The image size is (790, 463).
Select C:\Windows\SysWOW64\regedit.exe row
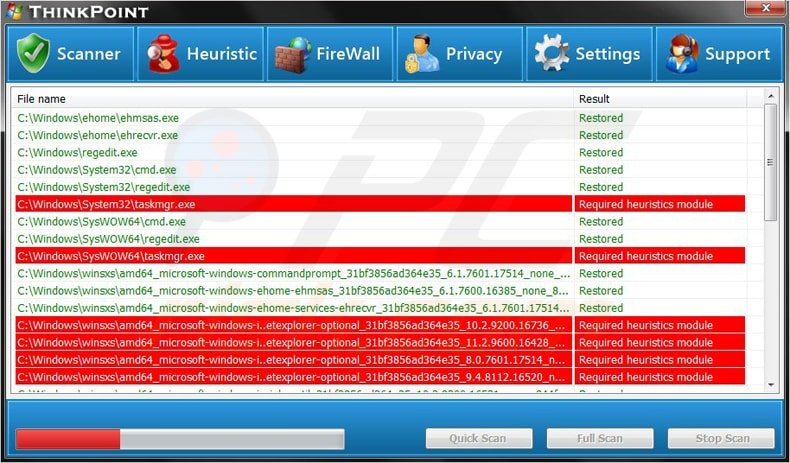(x=380, y=239)
